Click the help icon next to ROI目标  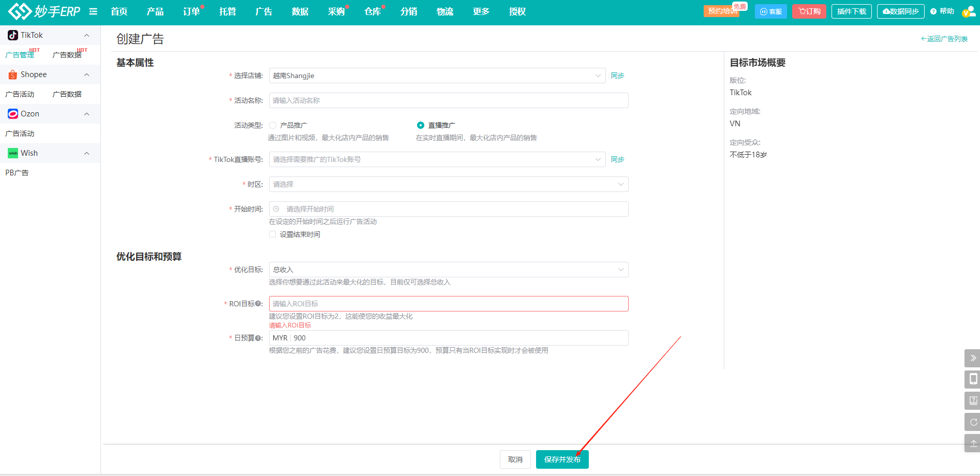pos(258,304)
